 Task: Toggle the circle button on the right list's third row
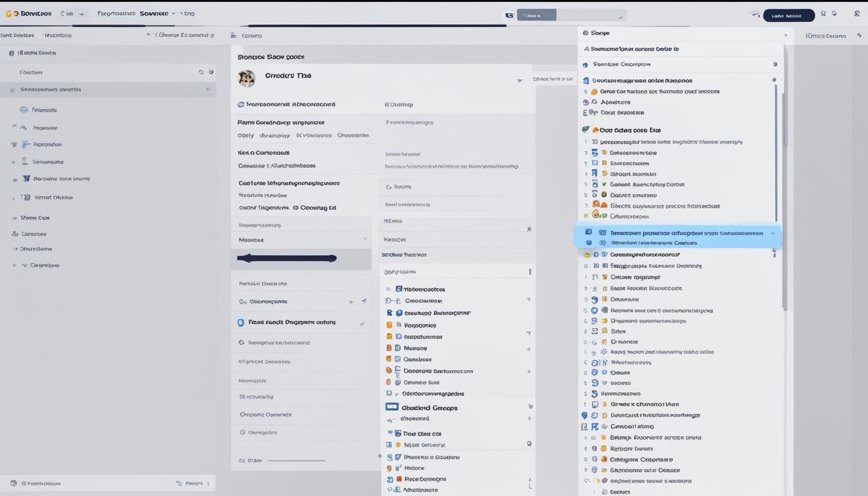774,80
